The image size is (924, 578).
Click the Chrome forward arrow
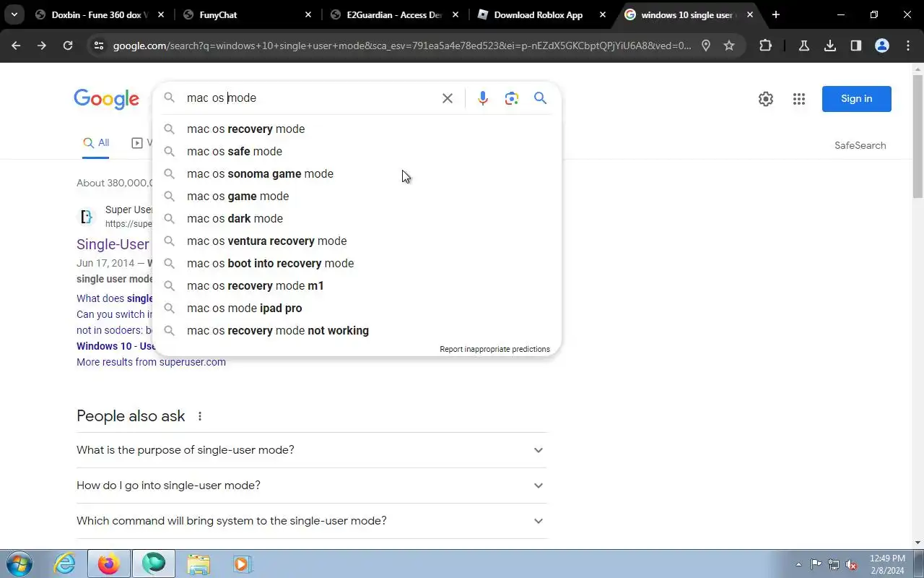42,46
